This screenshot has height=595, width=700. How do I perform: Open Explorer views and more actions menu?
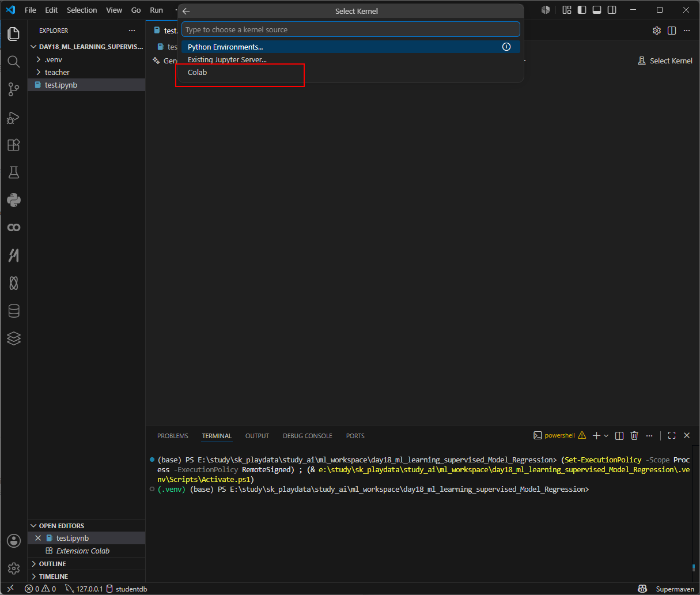132,31
